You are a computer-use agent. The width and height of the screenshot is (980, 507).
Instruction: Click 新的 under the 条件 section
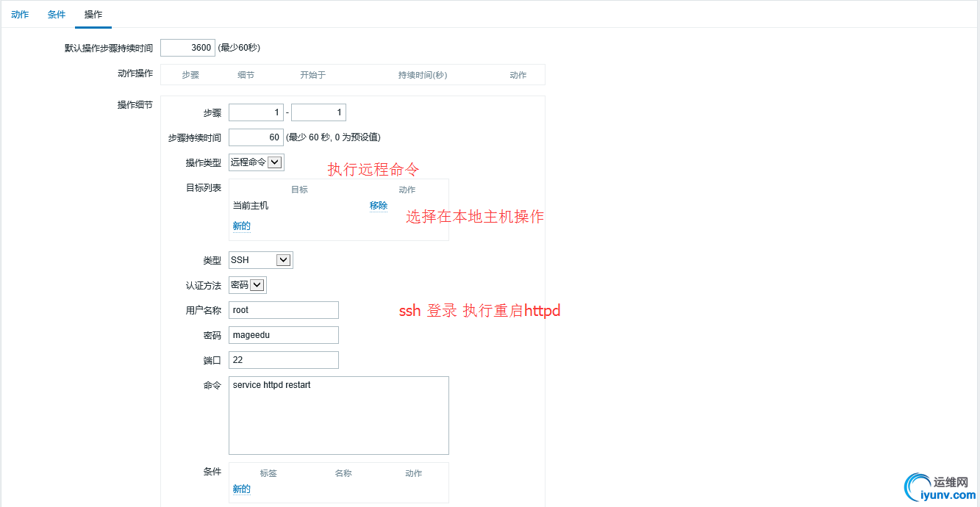(x=241, y=488)
